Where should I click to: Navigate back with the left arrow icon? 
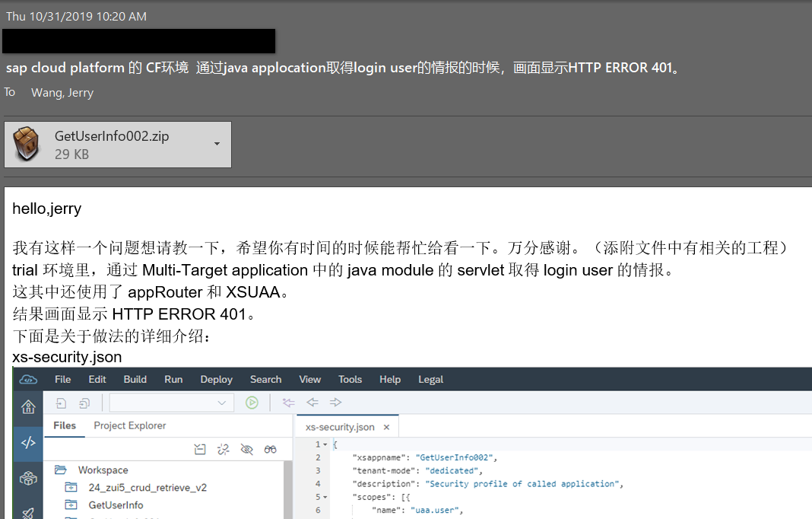tap(312, 403)
